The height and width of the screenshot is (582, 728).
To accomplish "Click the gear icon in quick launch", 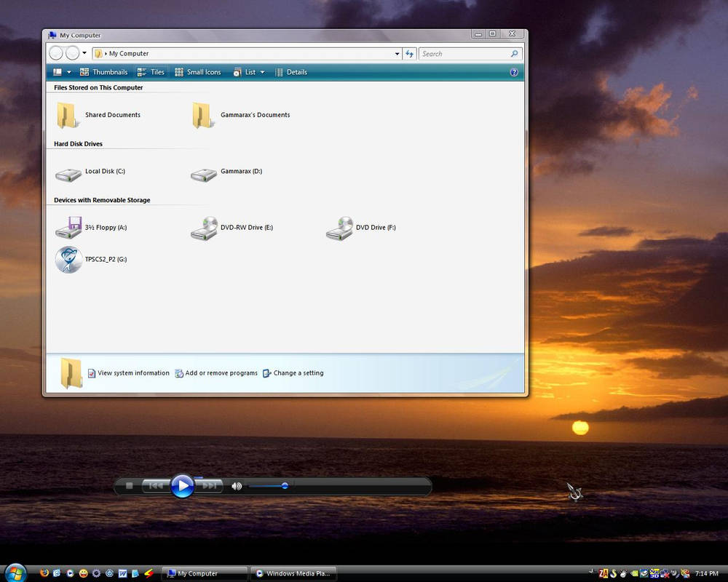I will coord(96,574).
